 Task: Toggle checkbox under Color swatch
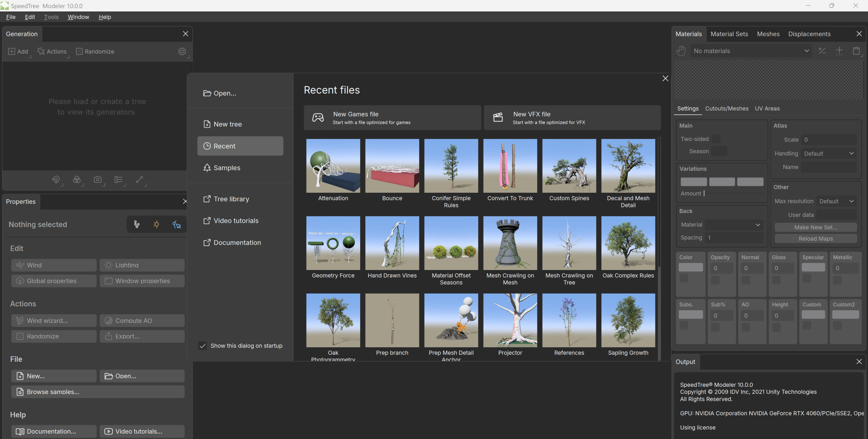[x=684, y=278]
